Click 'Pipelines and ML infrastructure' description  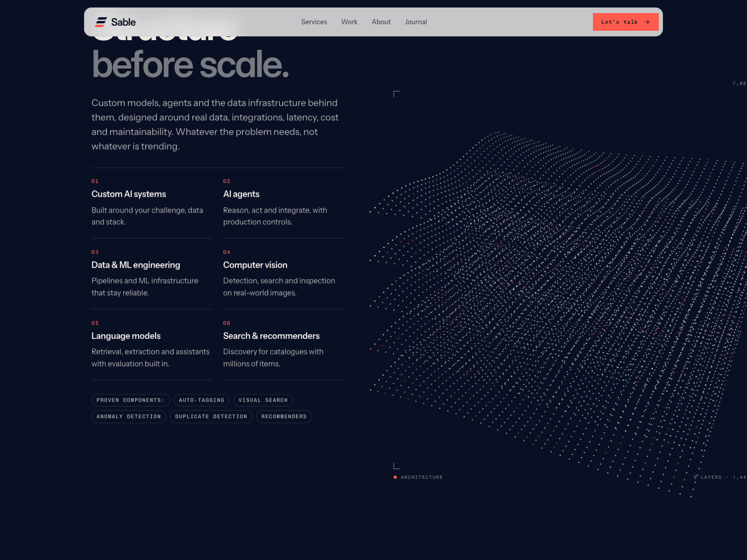coord(145,287)
